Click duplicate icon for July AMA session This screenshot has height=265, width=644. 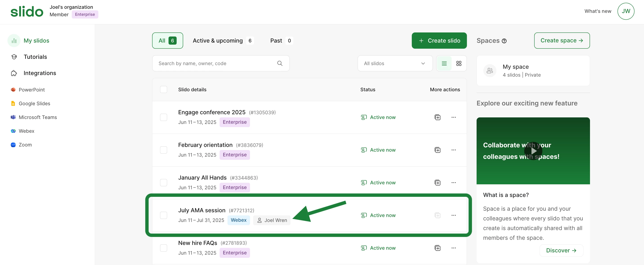(x=437, y=215)
